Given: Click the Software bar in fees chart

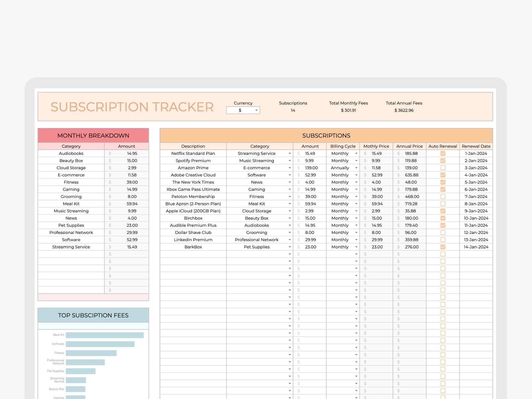Looking at the screenshot, I should (100, 344).
